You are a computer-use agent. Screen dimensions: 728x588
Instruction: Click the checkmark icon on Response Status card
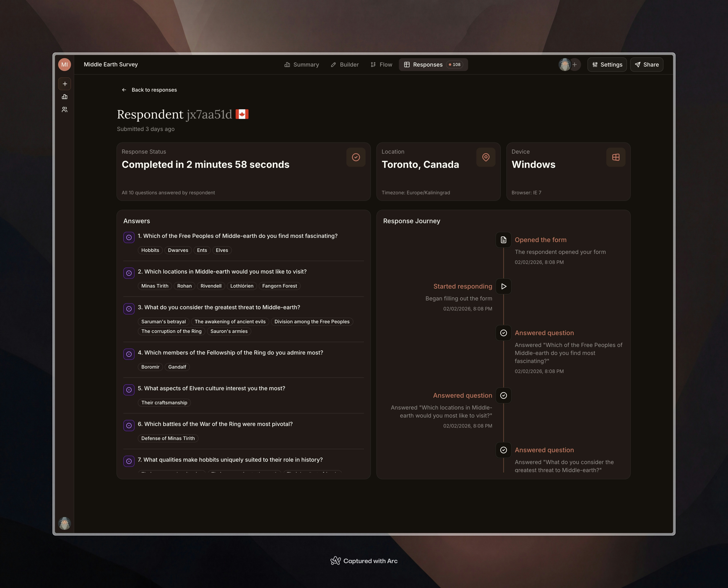[x=356, y=157]
